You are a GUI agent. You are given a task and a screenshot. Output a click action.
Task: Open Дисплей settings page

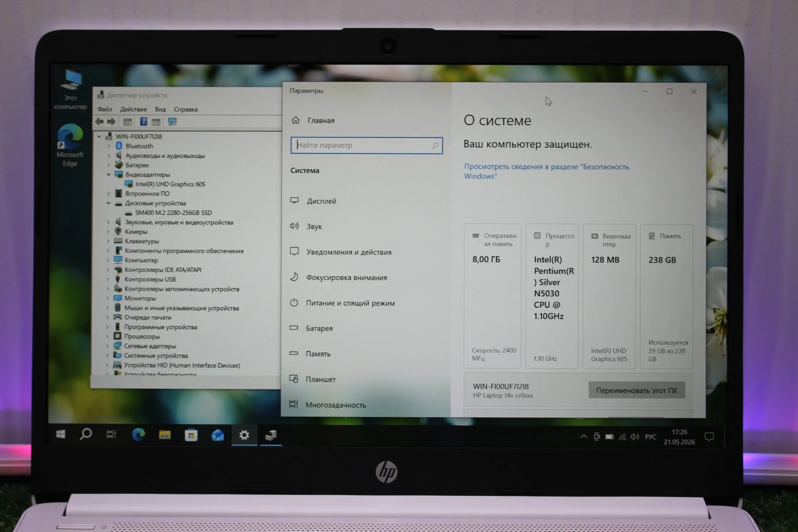click(x=321, y=201)
